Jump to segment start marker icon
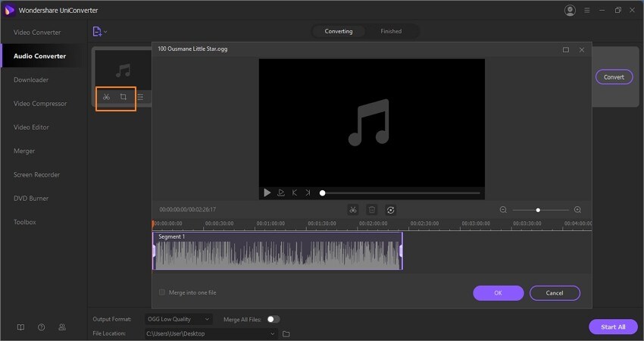Viewport: 644px width, 341px height. tap(295, 192)
